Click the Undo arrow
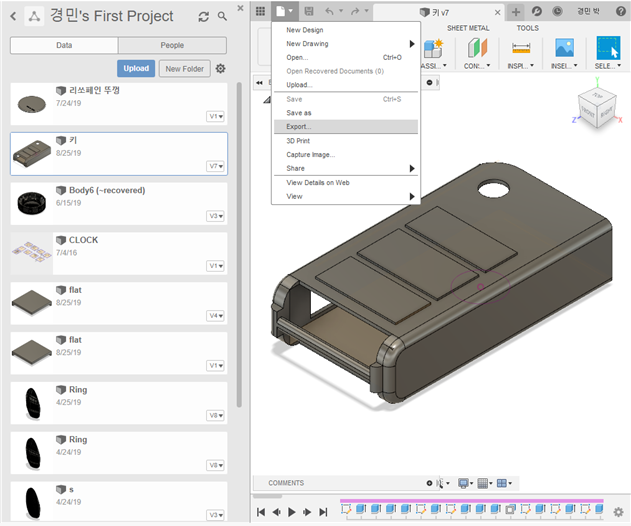Viewport: 631px width, 526px height. [329, 11]
